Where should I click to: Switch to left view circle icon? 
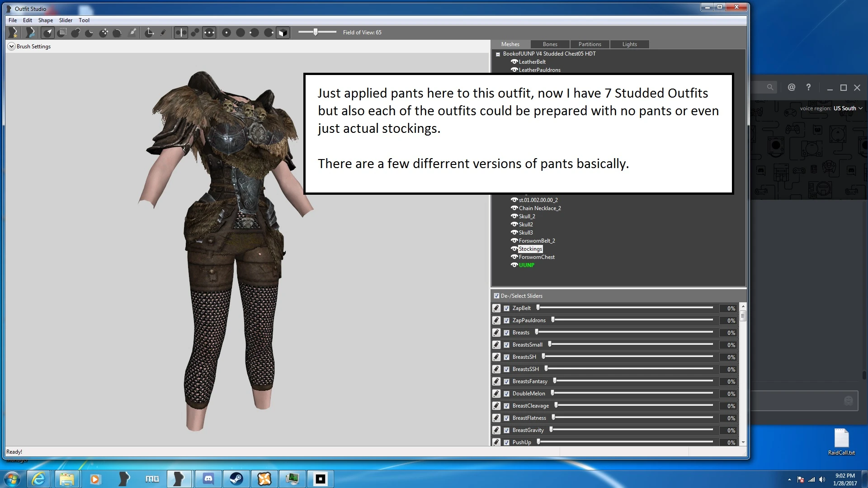(255, 33)
